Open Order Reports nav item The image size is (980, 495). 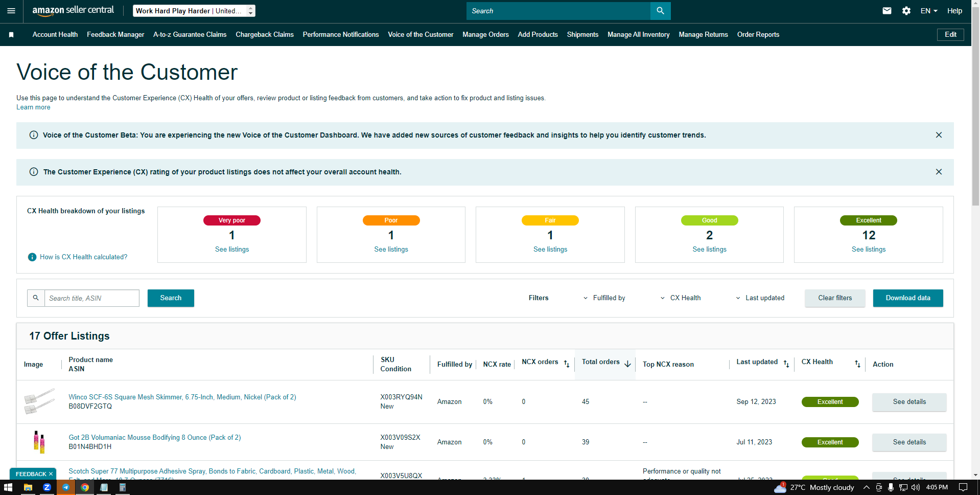click(x=758, y=35)
